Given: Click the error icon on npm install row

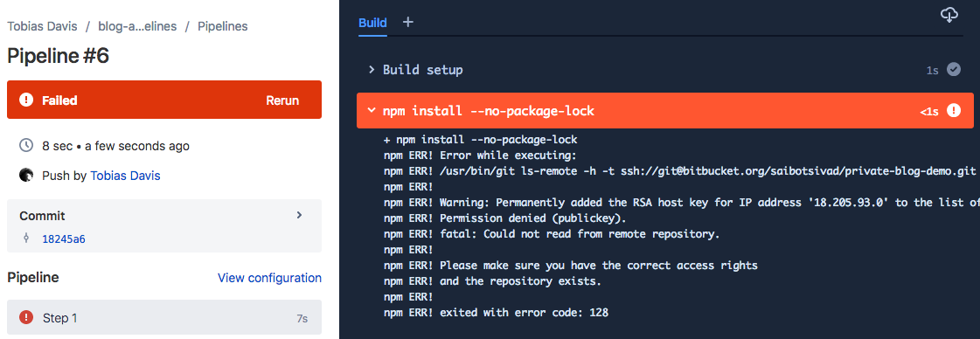Looking at the screenshot, I should click(953, 110).
